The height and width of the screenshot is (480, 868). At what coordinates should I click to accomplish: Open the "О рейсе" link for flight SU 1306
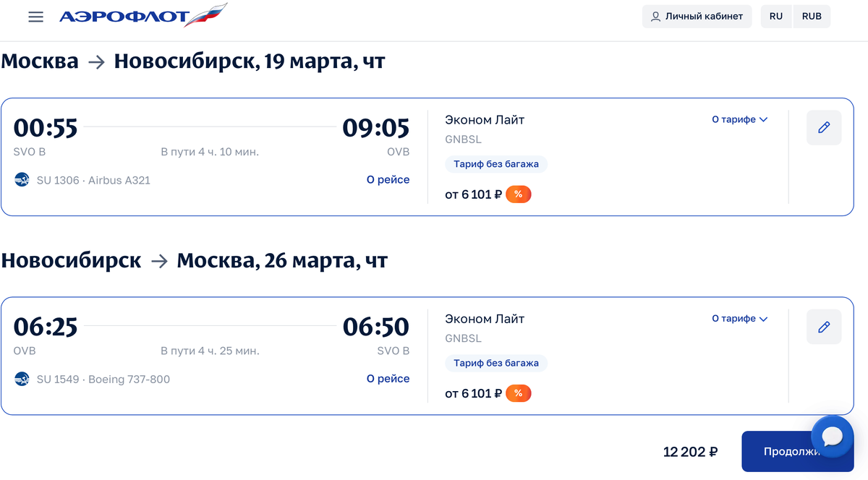pos(388,180)
